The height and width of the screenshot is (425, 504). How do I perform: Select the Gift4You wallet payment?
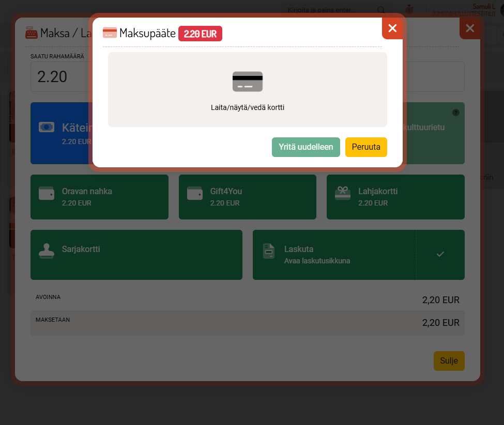coord(247,197)
